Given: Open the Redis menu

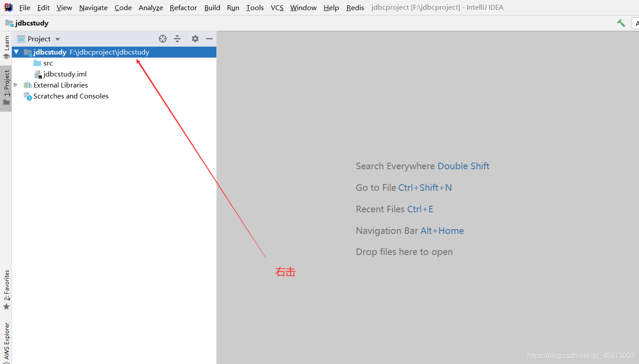Looking at the screenshot, I should click(355, 7).
